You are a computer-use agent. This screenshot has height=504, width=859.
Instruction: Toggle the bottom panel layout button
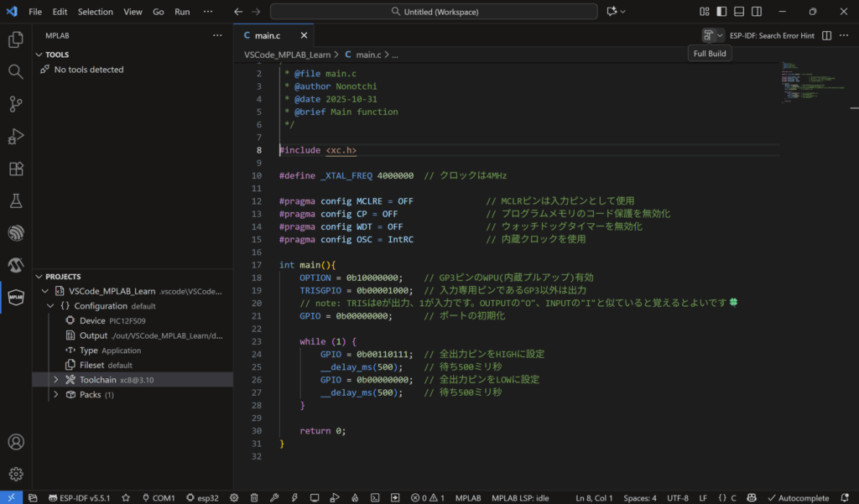739,12
